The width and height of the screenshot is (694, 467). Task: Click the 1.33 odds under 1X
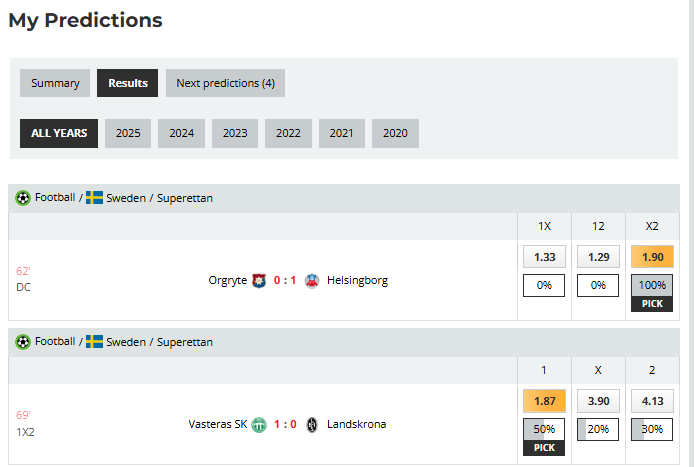(544, 257)
